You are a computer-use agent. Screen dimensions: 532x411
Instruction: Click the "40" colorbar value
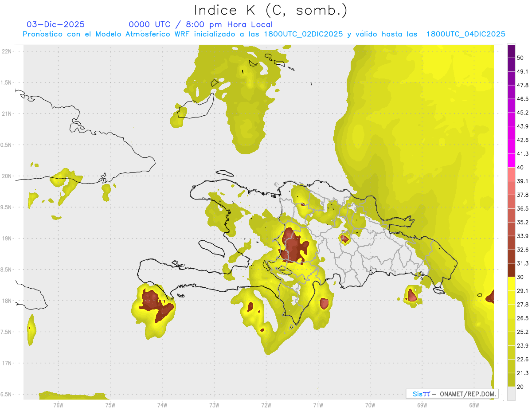point(520,168)
